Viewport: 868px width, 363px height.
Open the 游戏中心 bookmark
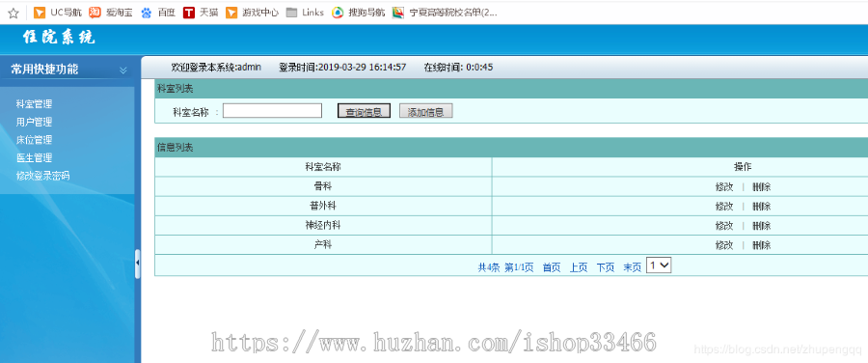pyautogui.click(x=252, y=13)
